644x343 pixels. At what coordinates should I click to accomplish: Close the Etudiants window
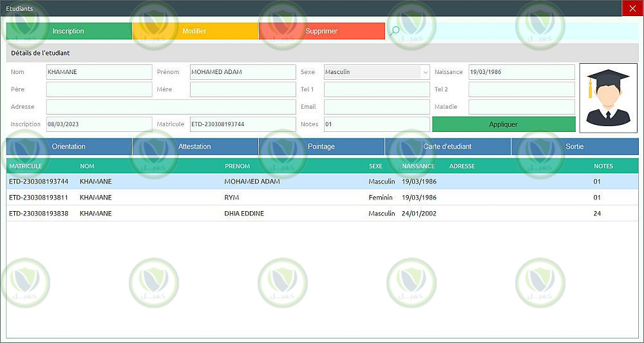632,8
